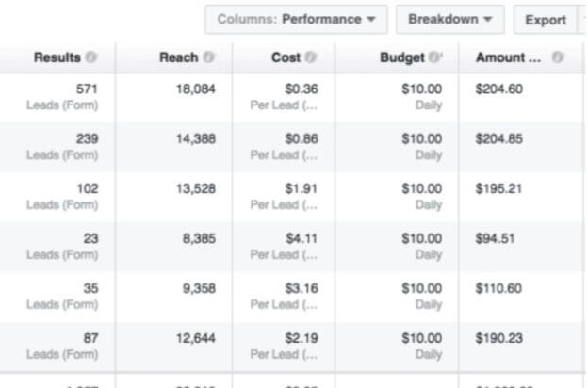Sort by the Budget column header
Viewport: 588px width, 388px height.
click(x=401, y=58)
